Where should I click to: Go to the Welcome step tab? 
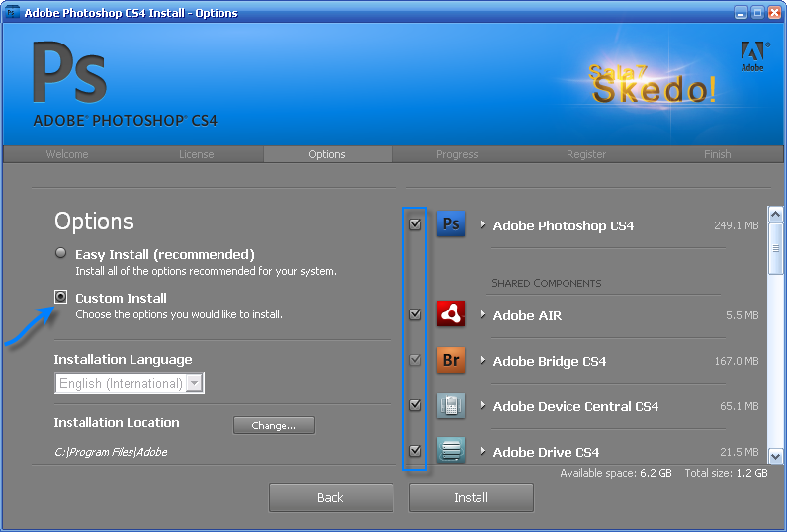pos(67,154)
